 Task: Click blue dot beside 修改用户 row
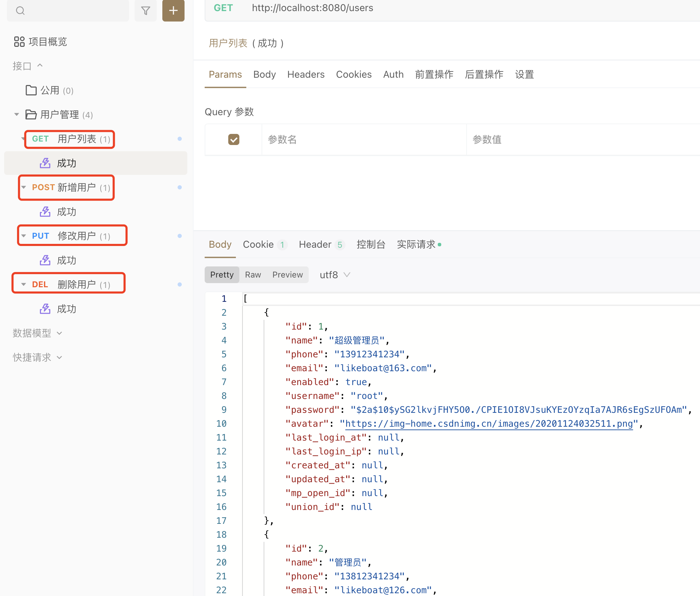180,236
